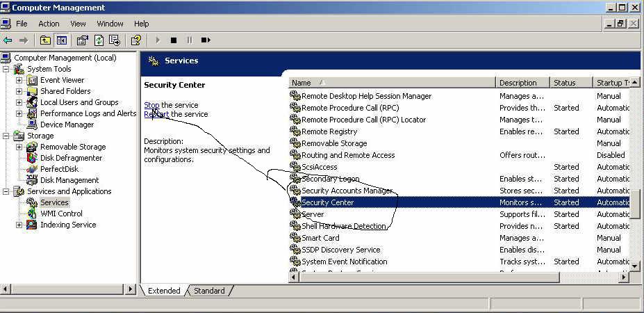This screenshot has width=644, height=313.
Task: Select Shared Folders icon in tree
Action: pos(32,91)
